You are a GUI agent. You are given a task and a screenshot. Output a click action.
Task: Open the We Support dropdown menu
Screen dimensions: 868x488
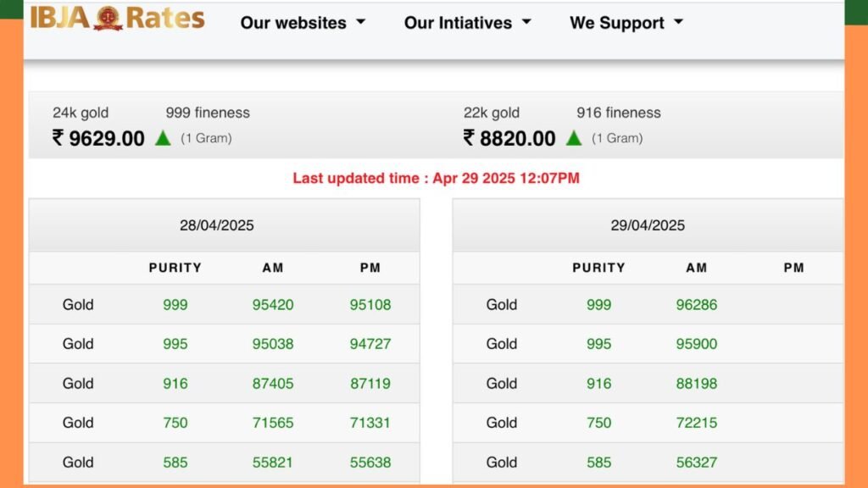click(x=626, y=23)
